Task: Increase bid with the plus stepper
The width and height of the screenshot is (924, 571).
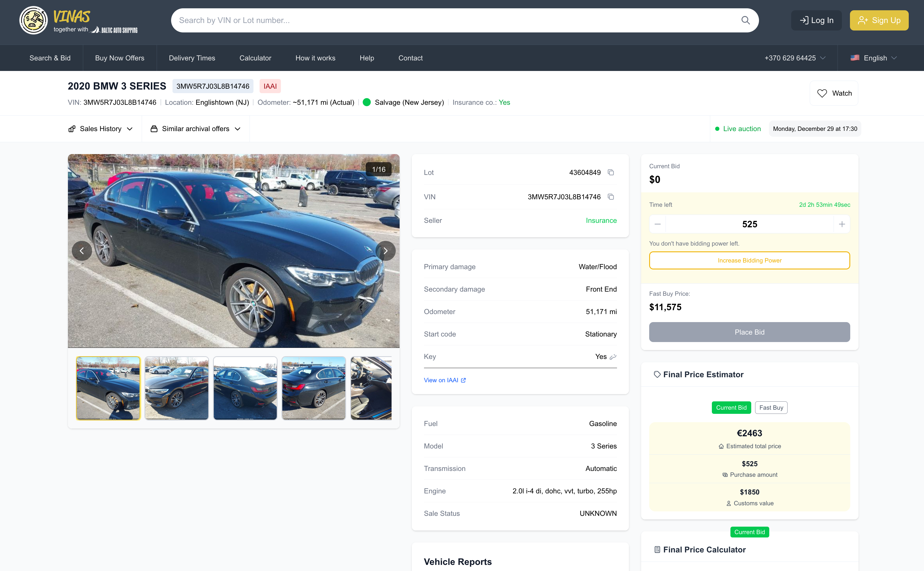Action: click(842, 224)
